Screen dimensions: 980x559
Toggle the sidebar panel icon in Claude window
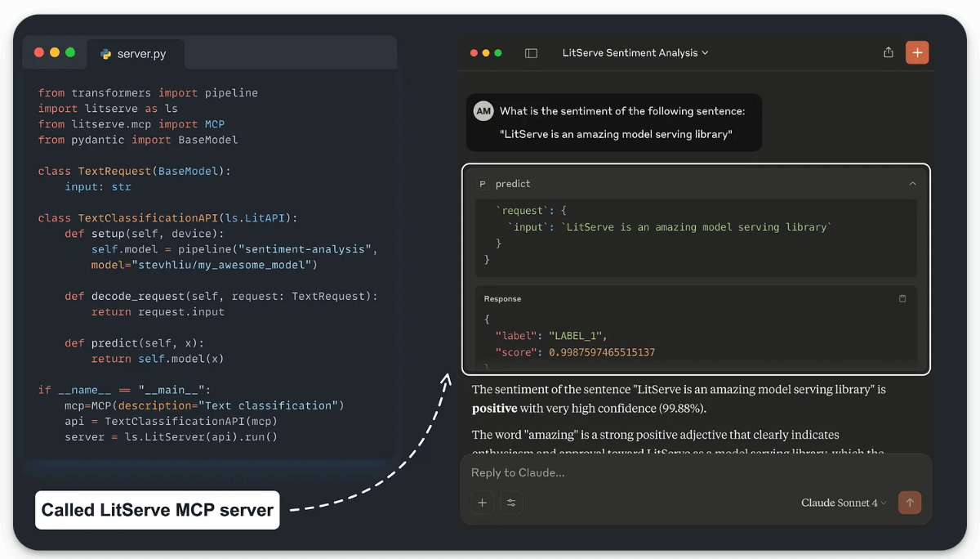pyautogui.click(x=531, y=53)
